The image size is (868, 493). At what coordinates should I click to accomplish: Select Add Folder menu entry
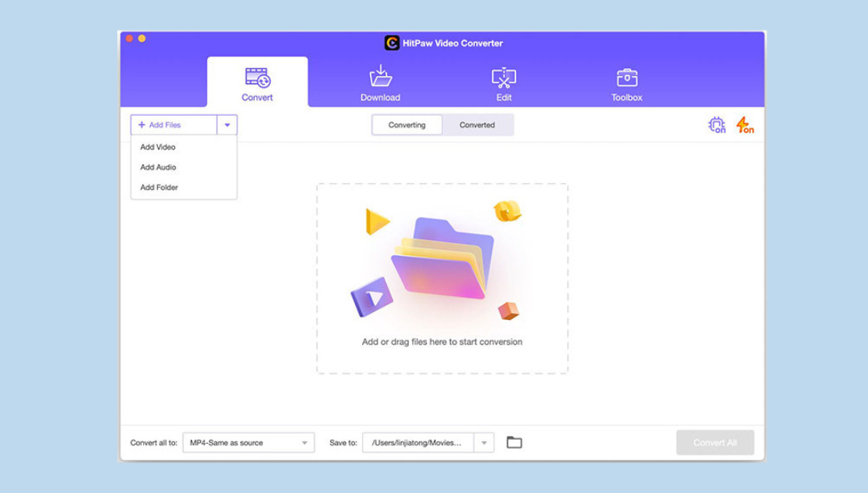[159, 188]
